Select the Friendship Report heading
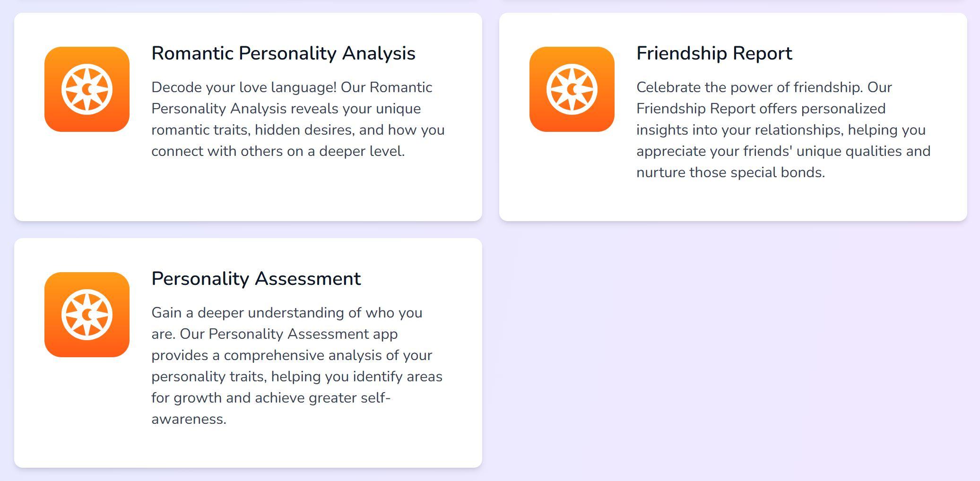The height and width of the screenshot is (481, 980). pyautogui.click(x=714, y=53)
